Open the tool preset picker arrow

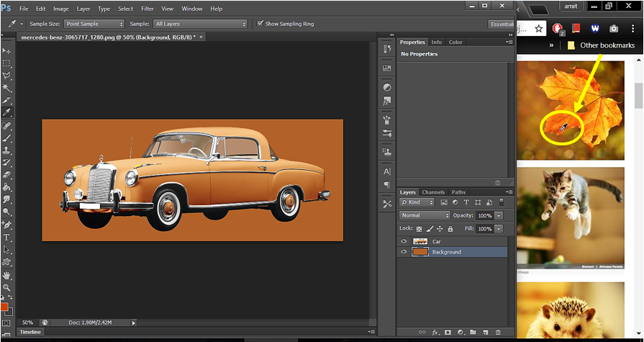click(22, 24)
